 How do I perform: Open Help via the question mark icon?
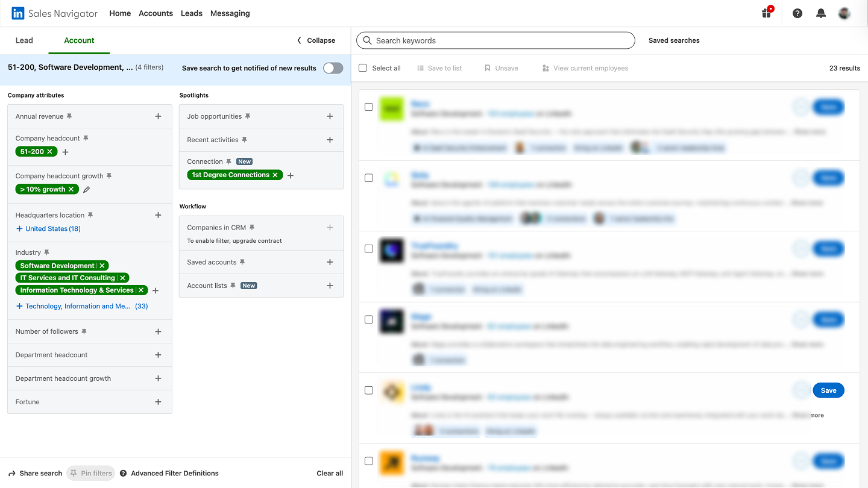click(x=797, y=13)
